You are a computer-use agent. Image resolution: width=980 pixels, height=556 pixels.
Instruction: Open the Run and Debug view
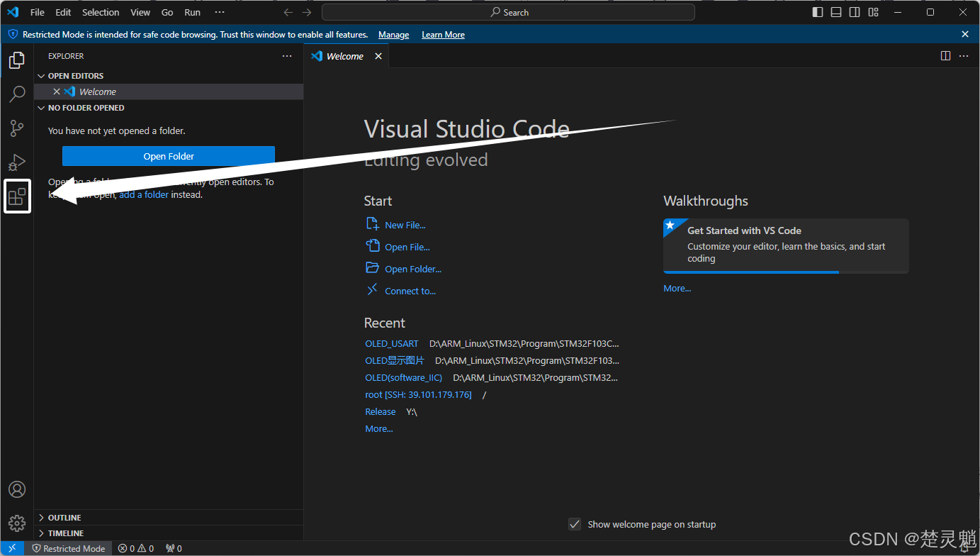coord(17,162)
